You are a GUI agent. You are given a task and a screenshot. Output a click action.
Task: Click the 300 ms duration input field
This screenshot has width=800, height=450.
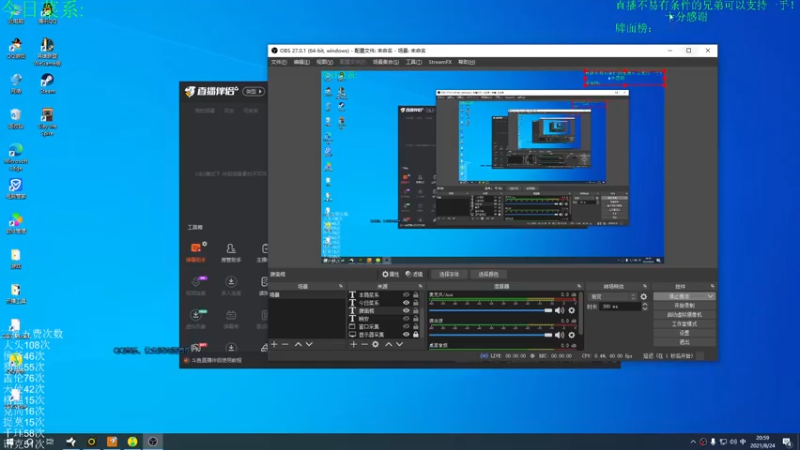click(620, 307)
